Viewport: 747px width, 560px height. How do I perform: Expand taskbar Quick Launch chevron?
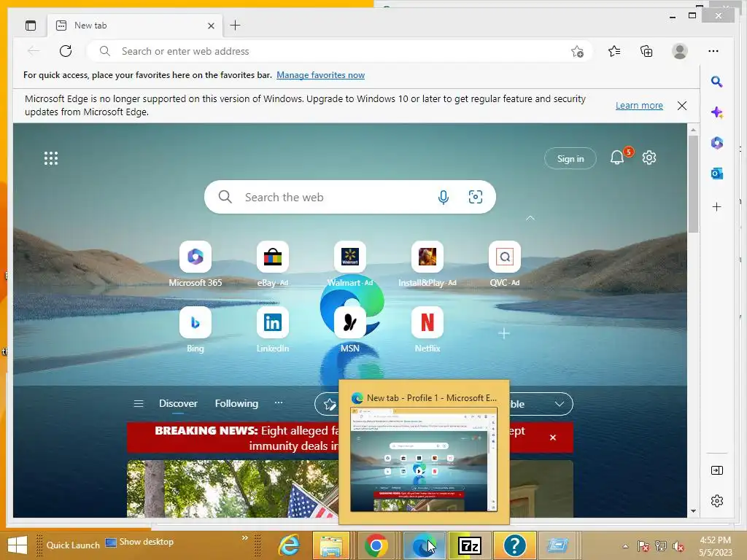click(x=244, y=537)
